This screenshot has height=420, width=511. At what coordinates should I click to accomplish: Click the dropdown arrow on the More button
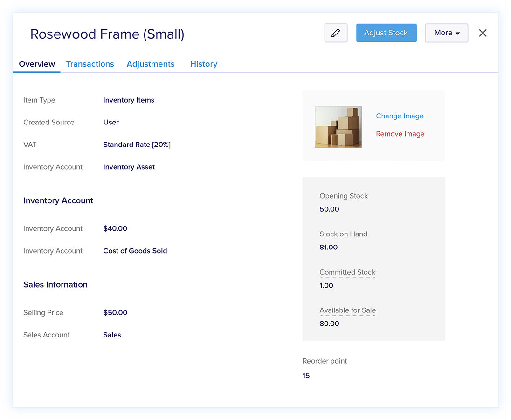point(457,33)
